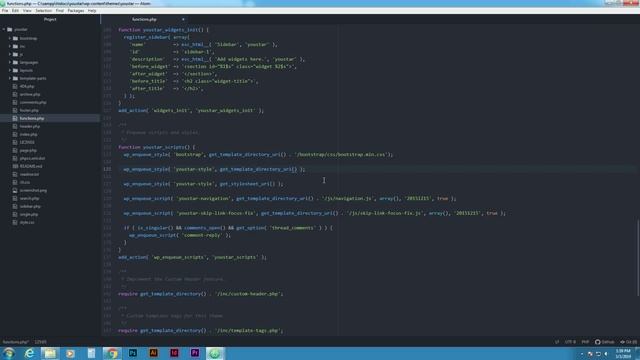Click the archive.php file icon

[x=15, y=94]
